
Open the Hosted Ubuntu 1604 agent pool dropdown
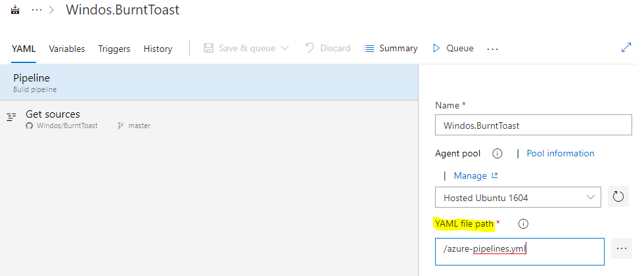[518, 197]
